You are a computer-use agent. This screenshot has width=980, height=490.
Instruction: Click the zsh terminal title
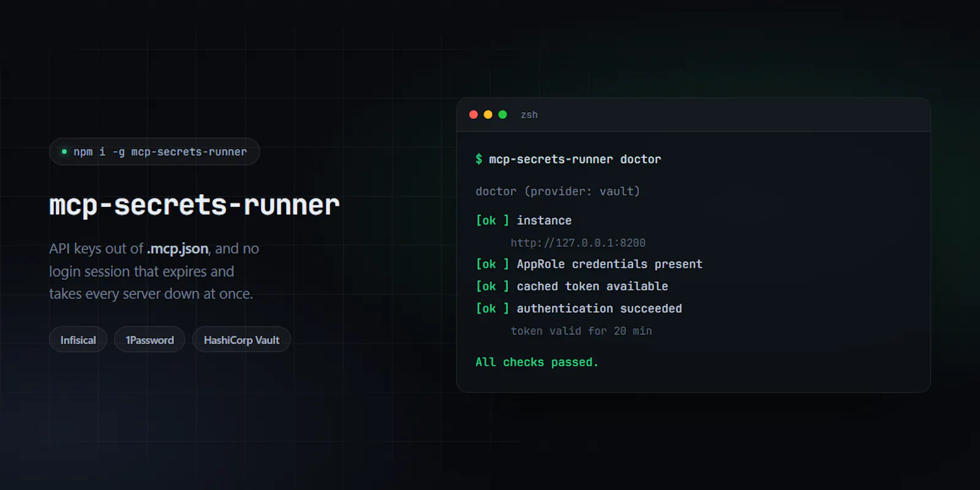click(529, 115)
